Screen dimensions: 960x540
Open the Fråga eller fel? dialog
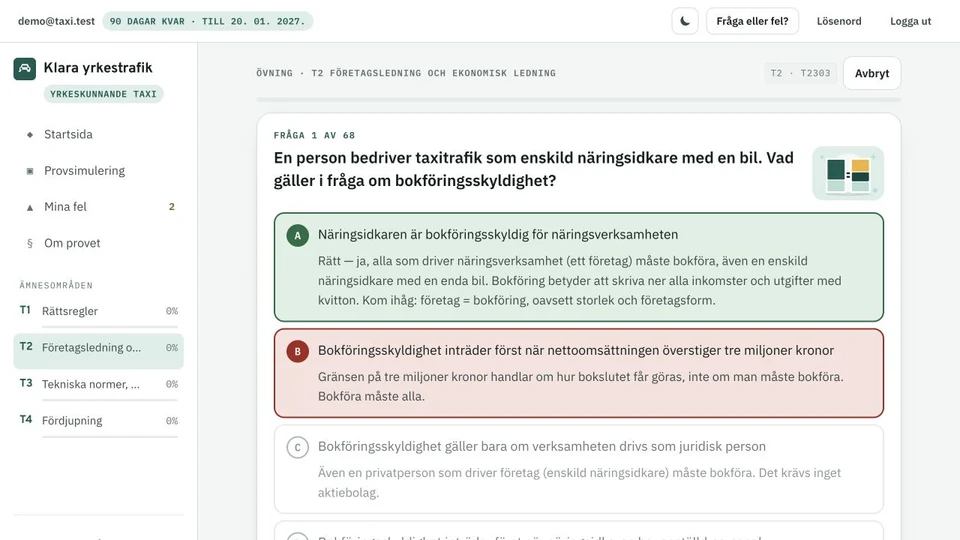[x=752, y=21]
